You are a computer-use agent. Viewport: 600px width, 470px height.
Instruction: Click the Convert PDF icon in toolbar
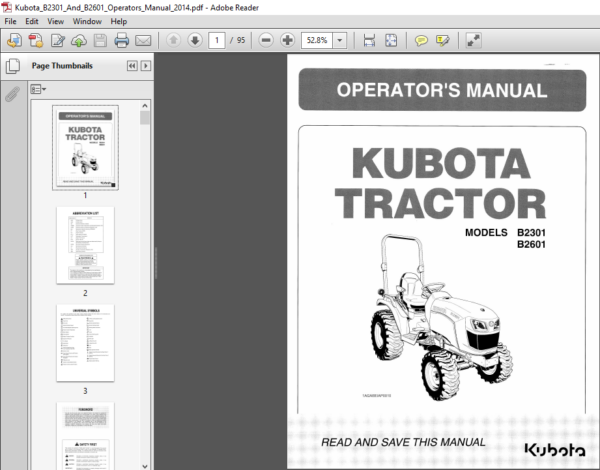click(36, 40)
